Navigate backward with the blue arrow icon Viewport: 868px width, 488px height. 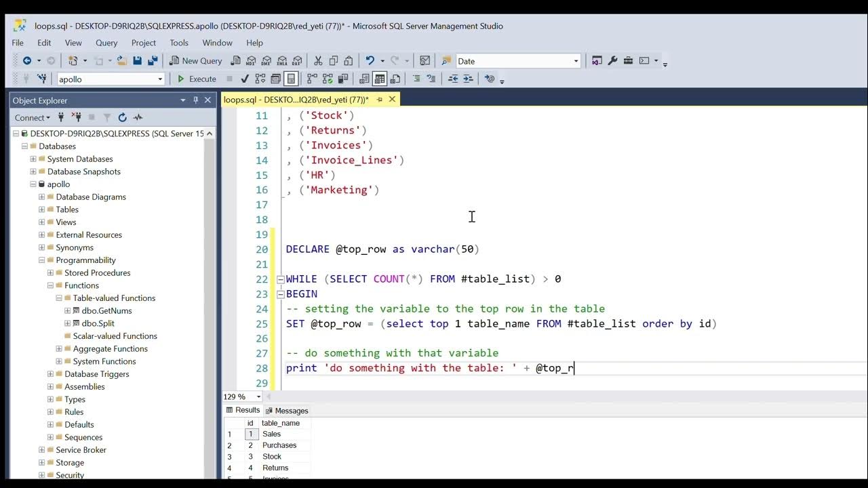27,61
